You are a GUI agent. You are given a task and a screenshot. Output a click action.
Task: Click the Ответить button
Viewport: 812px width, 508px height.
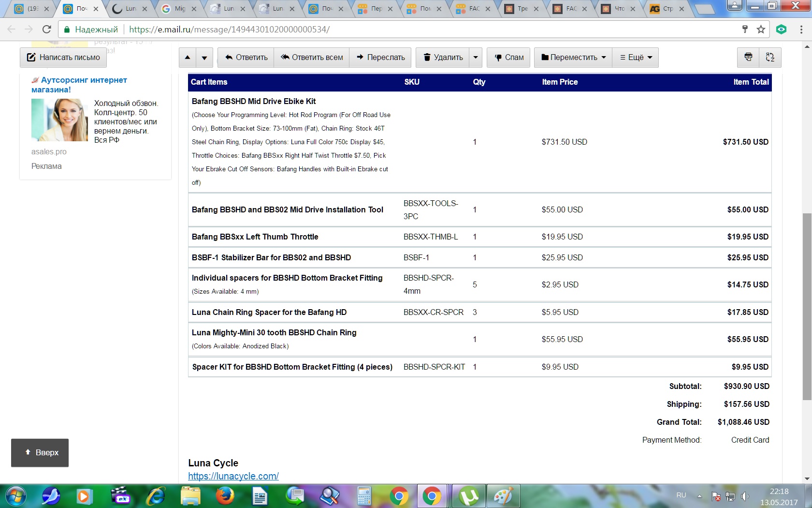246,58
